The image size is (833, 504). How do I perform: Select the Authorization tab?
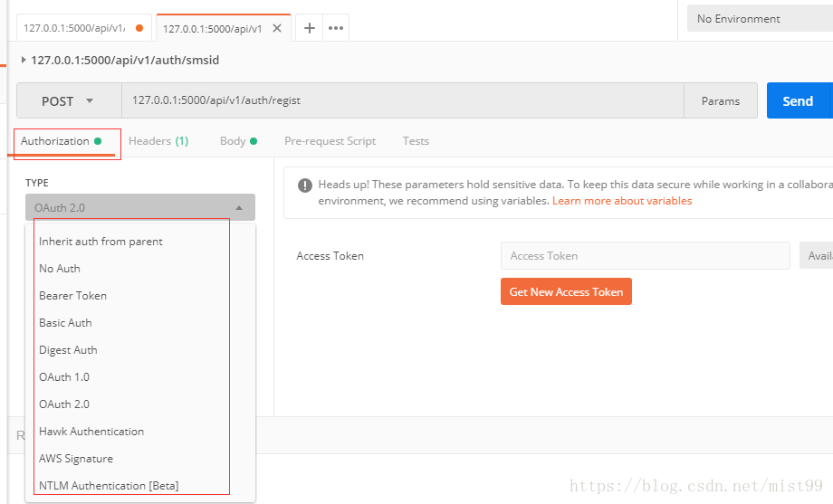[x=61, y=141]
